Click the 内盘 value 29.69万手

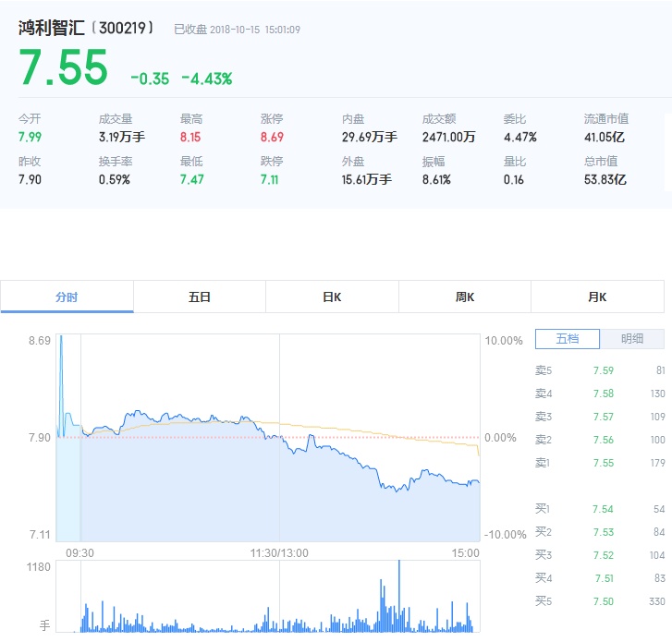(370, 137)
